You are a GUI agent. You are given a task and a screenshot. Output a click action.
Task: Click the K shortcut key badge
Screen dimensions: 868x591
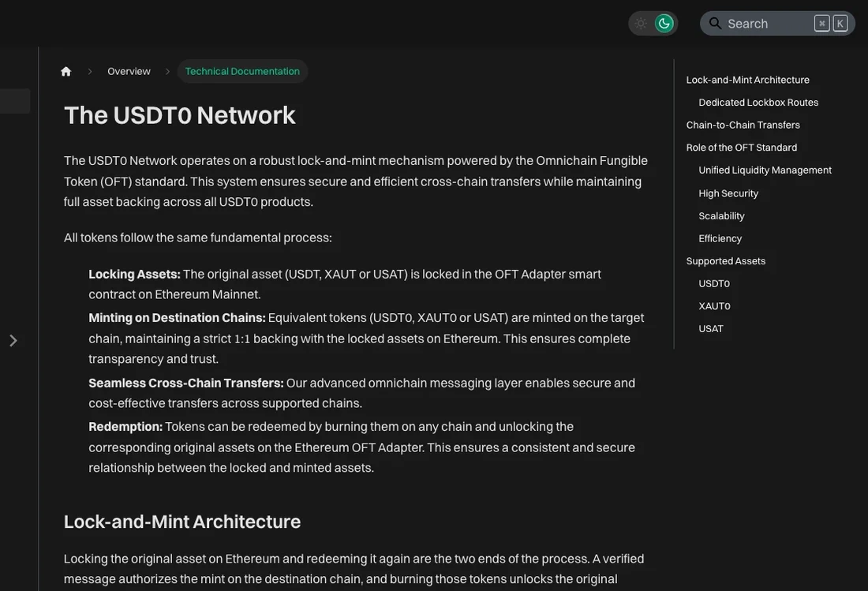tap(840, 23)
